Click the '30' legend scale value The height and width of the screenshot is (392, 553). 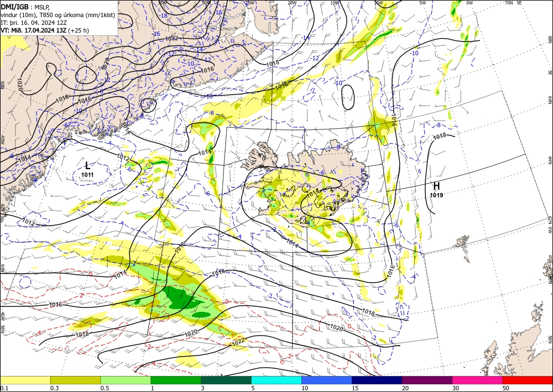pyautogui.click(x=456, y=388)
